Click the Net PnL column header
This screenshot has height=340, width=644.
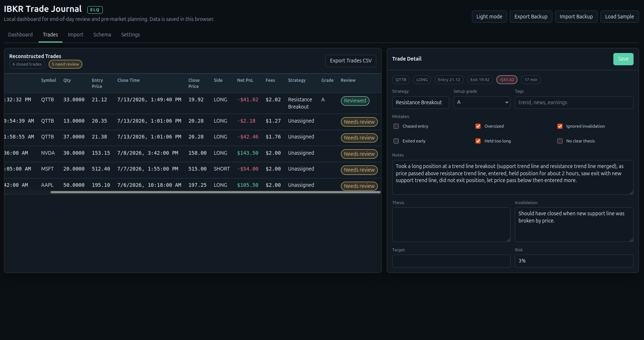(245, 80)
